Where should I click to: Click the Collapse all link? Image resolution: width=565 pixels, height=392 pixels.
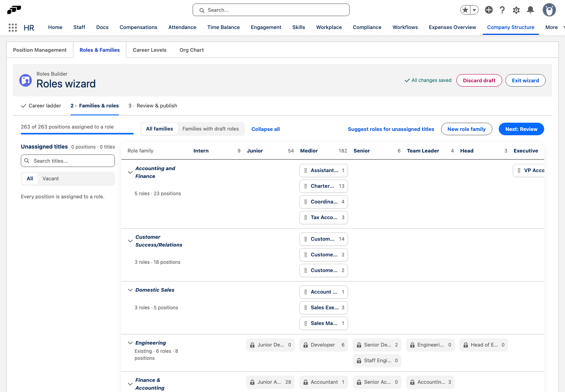pos(266,129)
